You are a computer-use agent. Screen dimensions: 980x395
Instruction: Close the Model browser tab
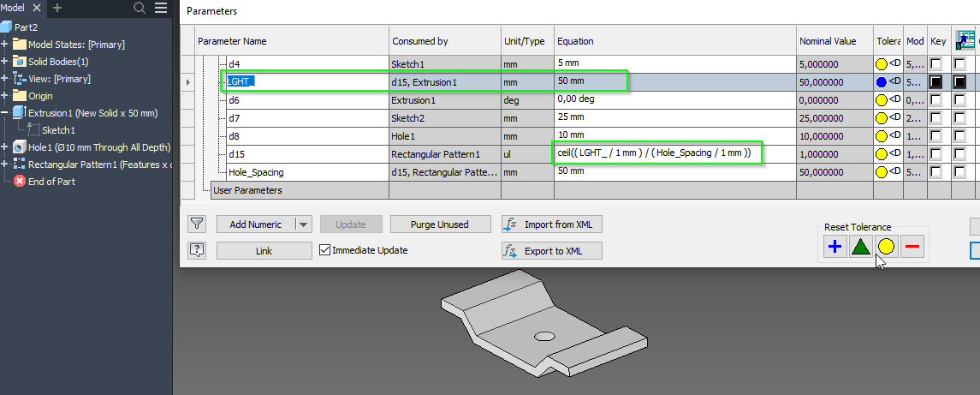[x=36, y=8]
